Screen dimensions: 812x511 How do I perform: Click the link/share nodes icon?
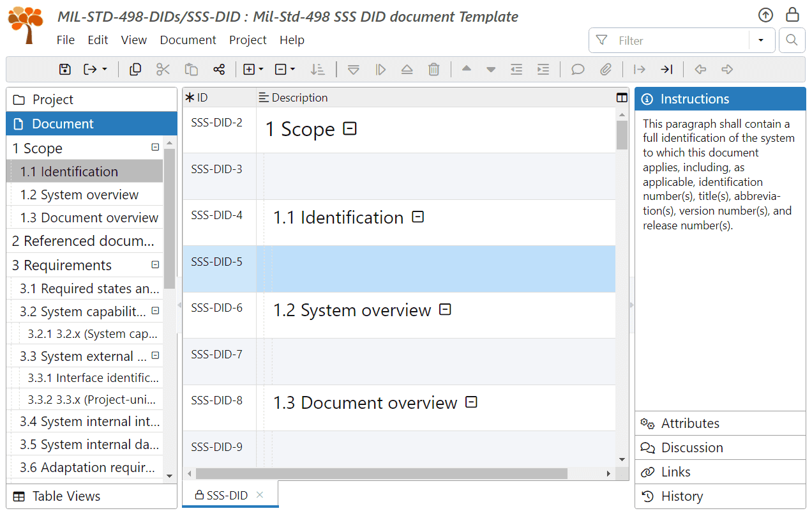pos(219,70)
